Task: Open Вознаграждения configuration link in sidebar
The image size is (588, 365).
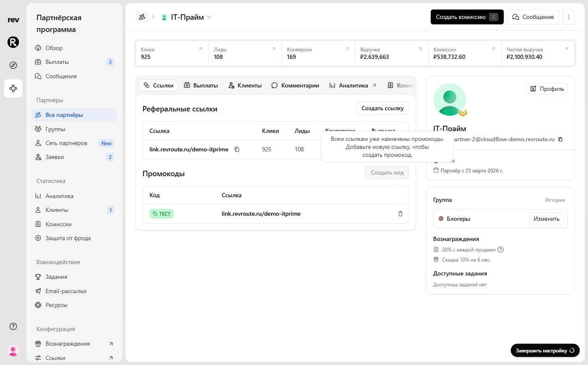Action: coord(74,344)
